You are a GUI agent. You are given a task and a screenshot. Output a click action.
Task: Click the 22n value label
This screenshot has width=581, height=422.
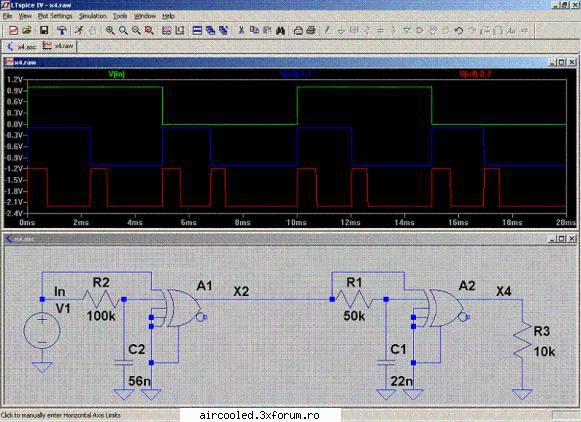point(402,381)
